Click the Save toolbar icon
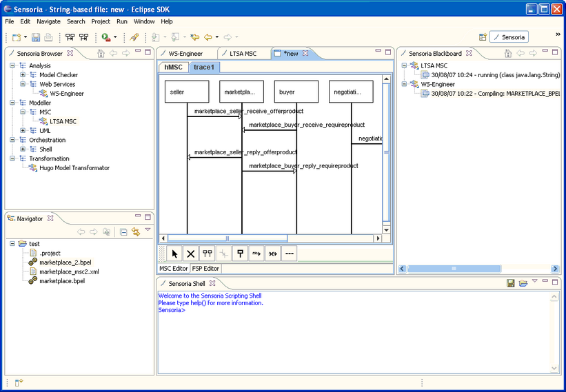566x392 pixels. point(36,37)
